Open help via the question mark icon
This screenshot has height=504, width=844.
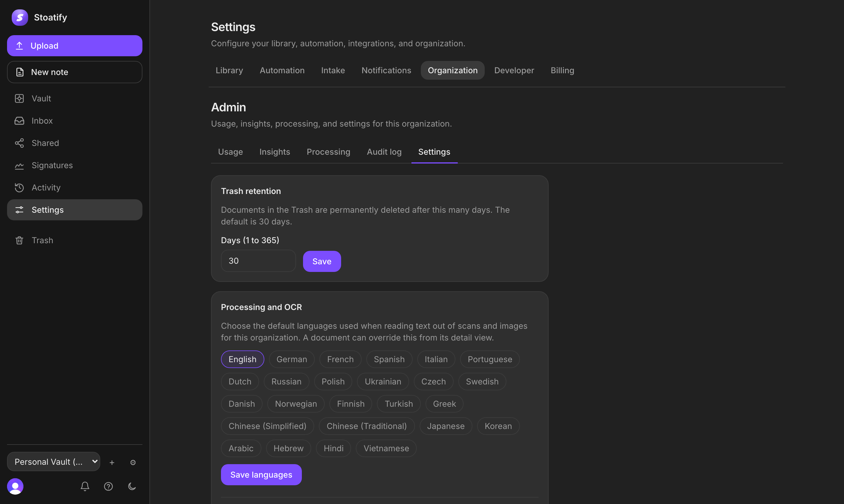click(108, 486)
